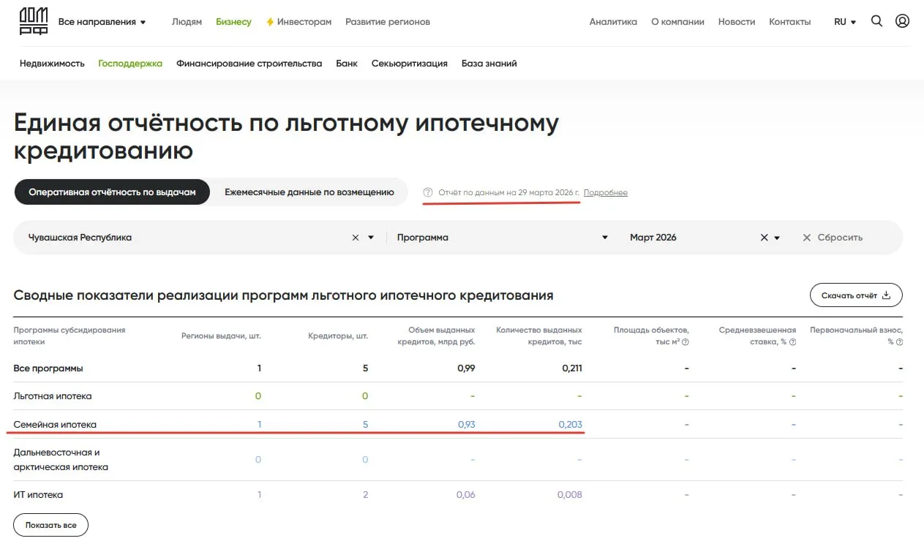This screenshot has height=560, width=924.
Task: Open the user account profile icon
Action: coord(902,21)
